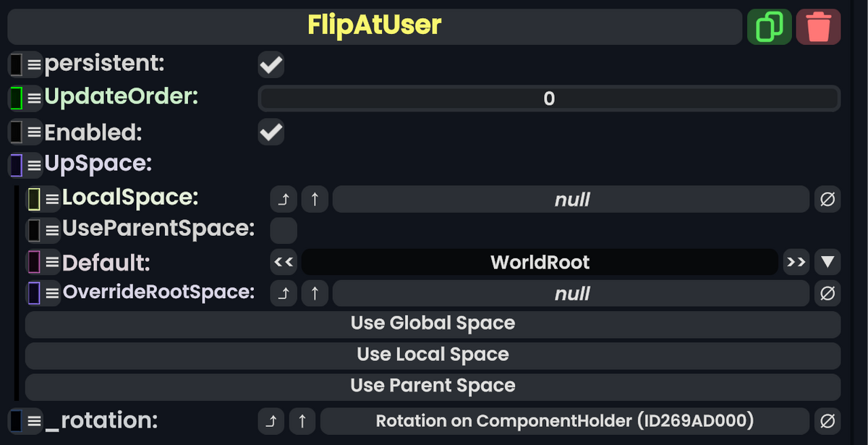This screenshot has height=445, width=868.
Task: Uncheck the persistent checkbox
Action: click(x=271, y=65)
